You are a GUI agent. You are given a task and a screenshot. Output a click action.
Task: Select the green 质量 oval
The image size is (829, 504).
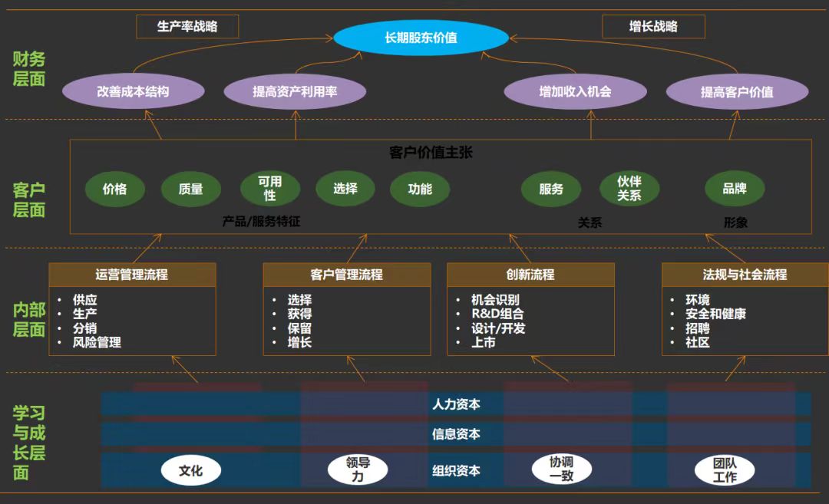pos(191,189)
